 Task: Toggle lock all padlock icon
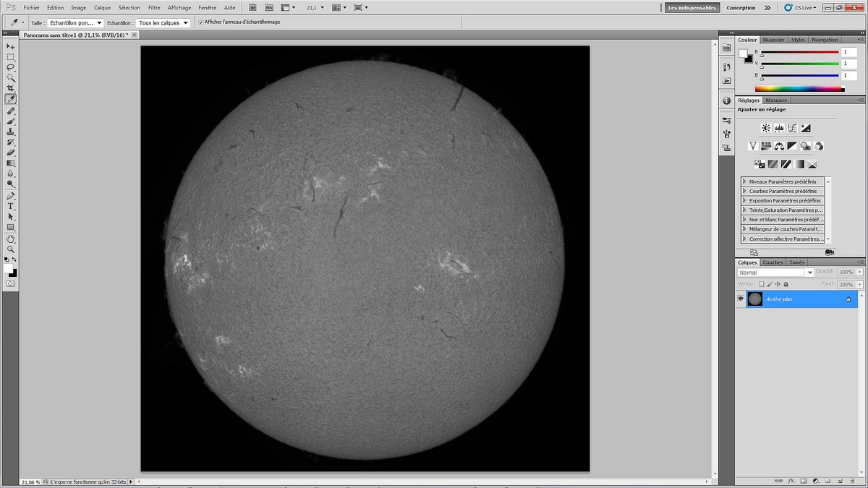pyautogui.click(x=785, y=284)
